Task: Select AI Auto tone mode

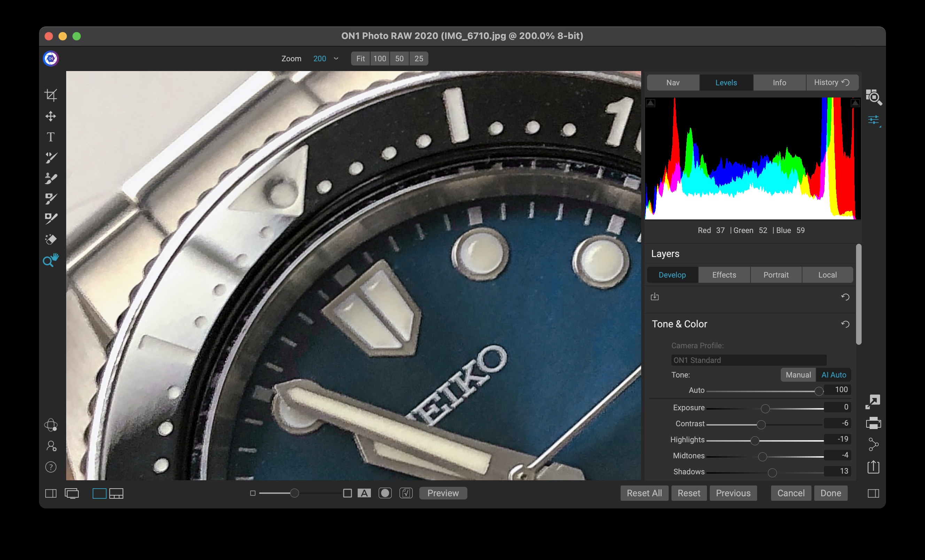Action: coord(833,375)
